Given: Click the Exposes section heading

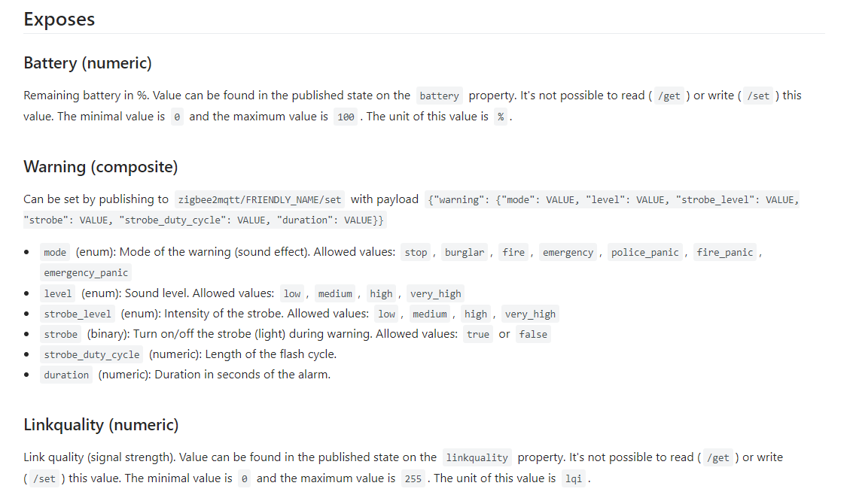Looking at the screenshot, I should (59, 20).
